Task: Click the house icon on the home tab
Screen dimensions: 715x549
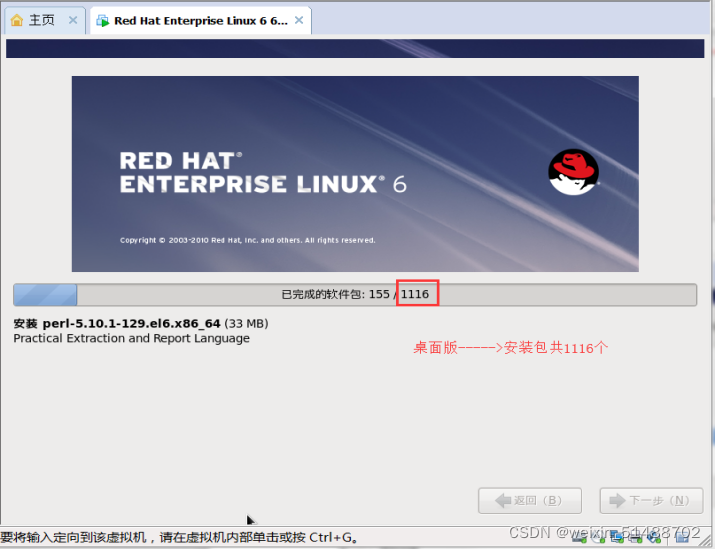Action: point(16,20)
